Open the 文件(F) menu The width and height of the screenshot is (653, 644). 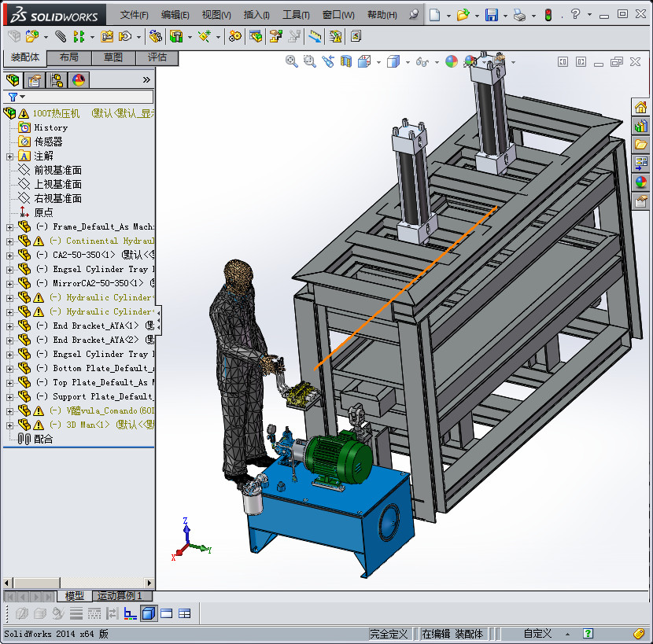pos(134,15)
